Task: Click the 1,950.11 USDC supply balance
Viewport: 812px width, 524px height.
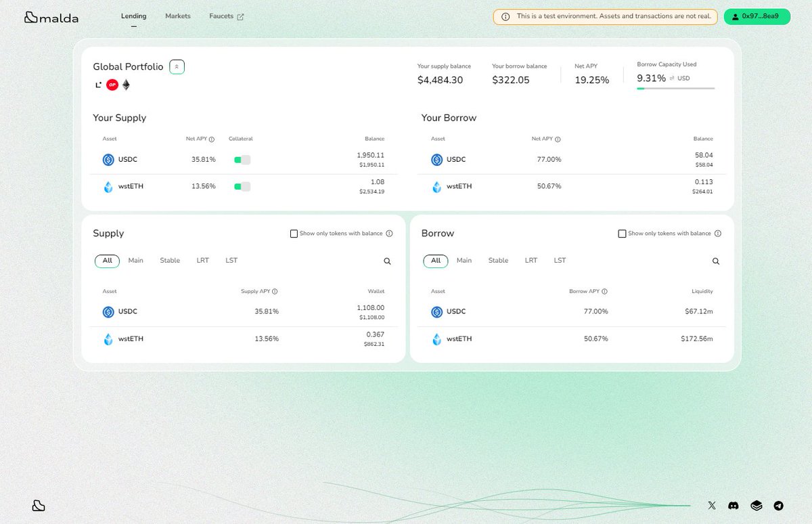Action: point(370,156)
